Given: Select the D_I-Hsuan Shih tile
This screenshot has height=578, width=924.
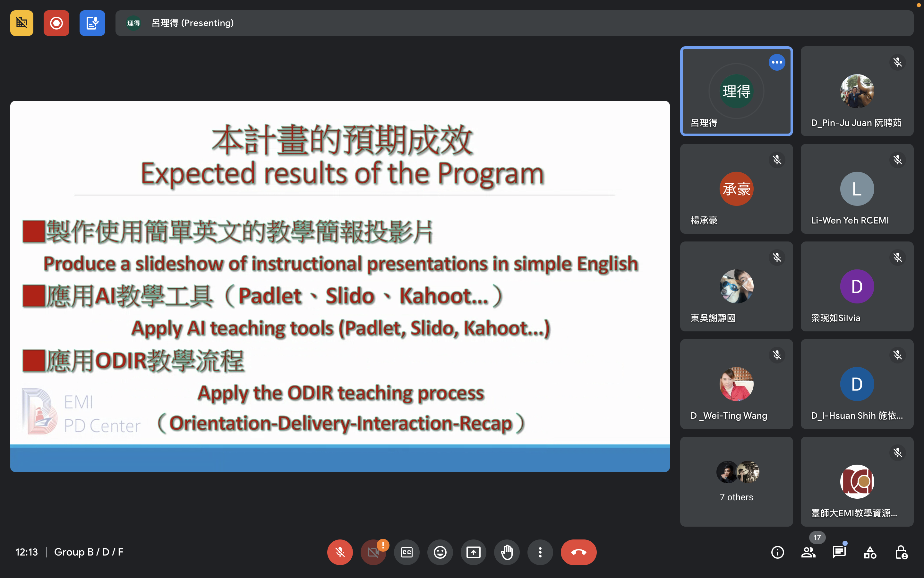Looking at the screenshot, I should 857,384.
